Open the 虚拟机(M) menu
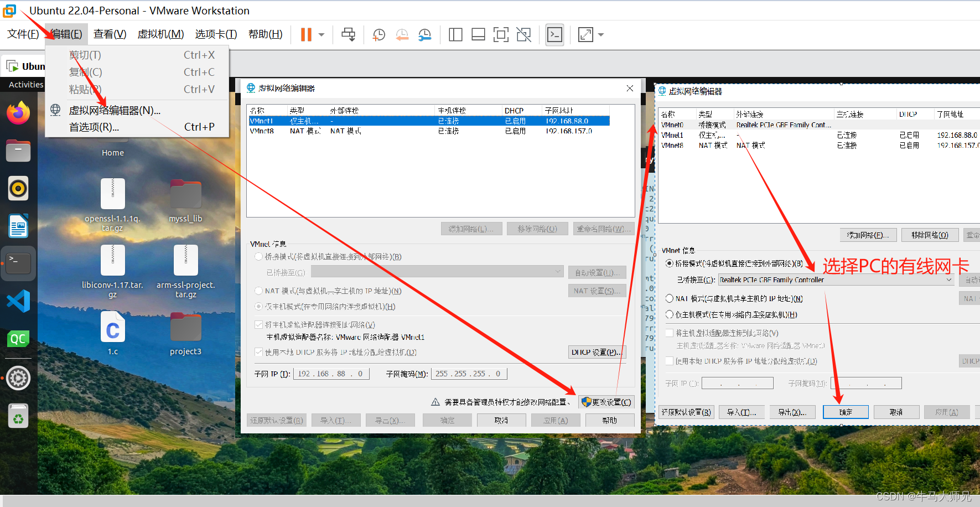Viewport: 980px width, 507px height. coord(160,34)
